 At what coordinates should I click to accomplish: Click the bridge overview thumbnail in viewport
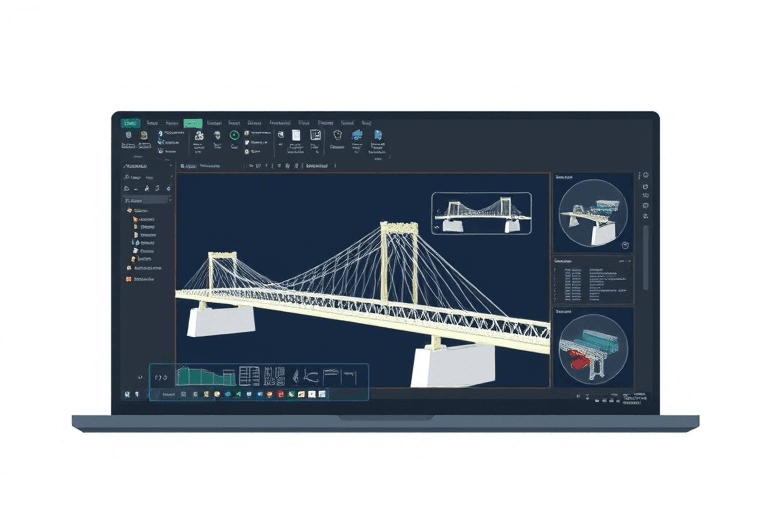tap(481, 212)
